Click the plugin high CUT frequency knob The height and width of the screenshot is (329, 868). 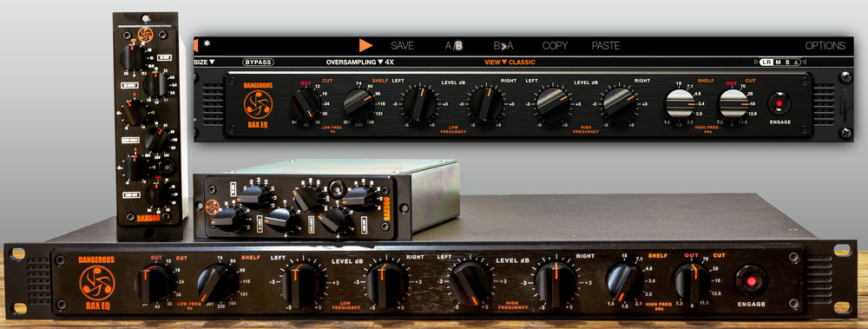[x=733, y=103]
